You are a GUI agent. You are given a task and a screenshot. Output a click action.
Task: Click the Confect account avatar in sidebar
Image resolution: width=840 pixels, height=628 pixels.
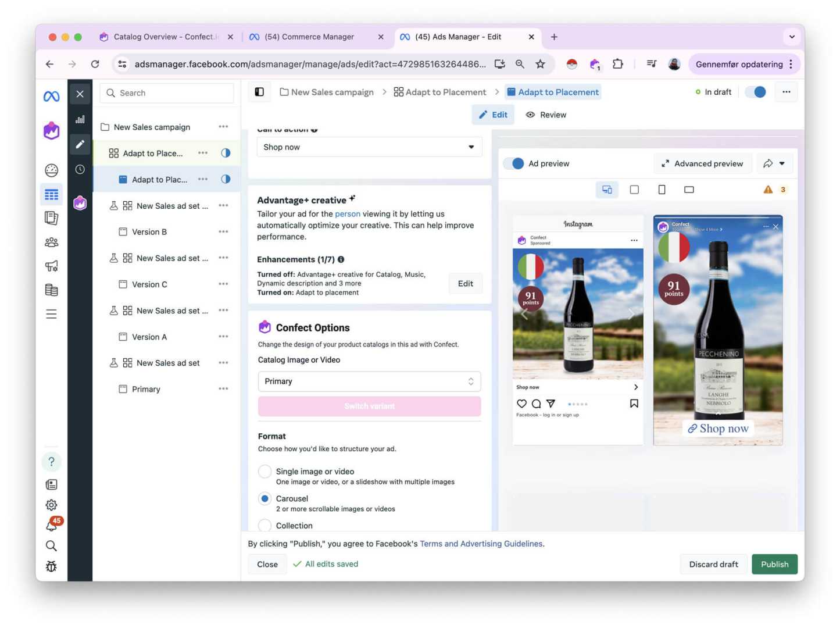51,131
